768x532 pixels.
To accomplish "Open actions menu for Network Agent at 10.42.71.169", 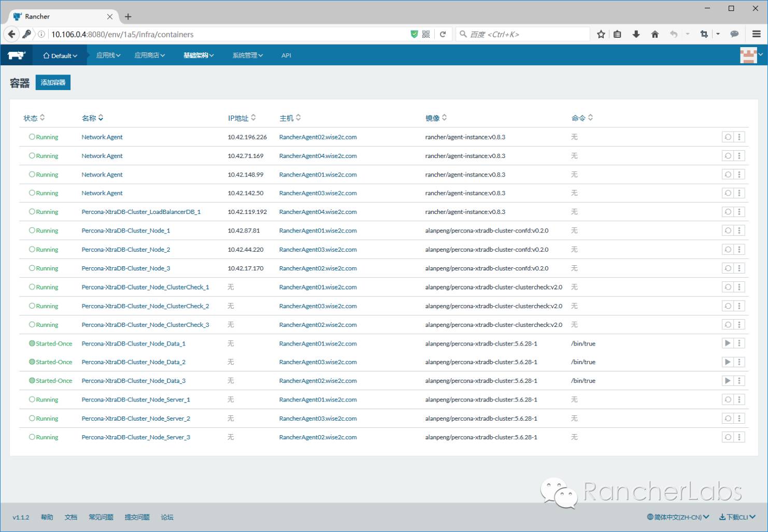I will click(739, 156).
